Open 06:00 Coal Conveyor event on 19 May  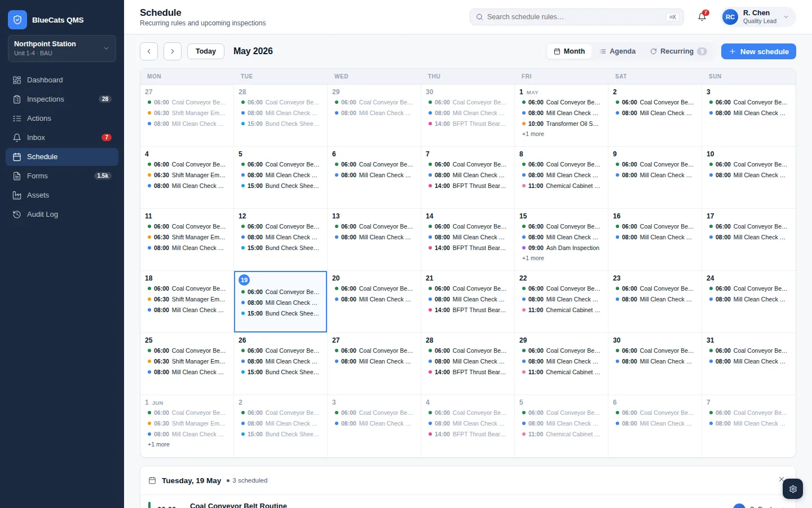pos(280,292)
